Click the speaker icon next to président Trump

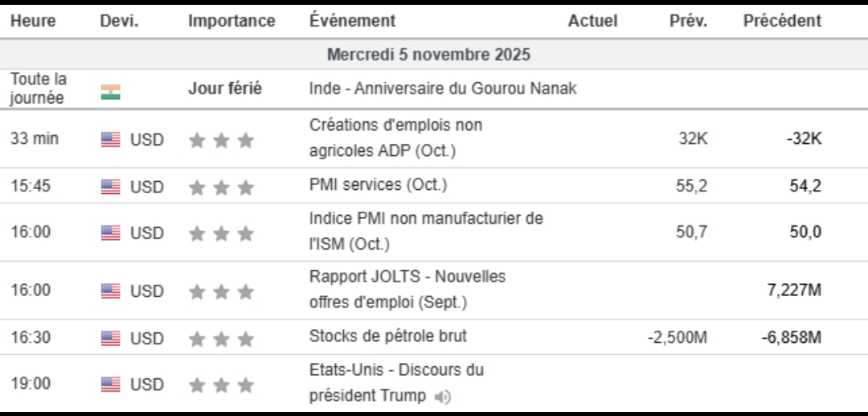[x=443, y=396]
